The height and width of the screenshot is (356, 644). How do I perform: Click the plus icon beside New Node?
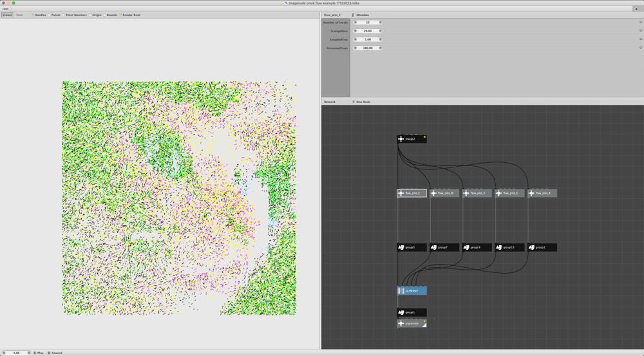(353, 102)
